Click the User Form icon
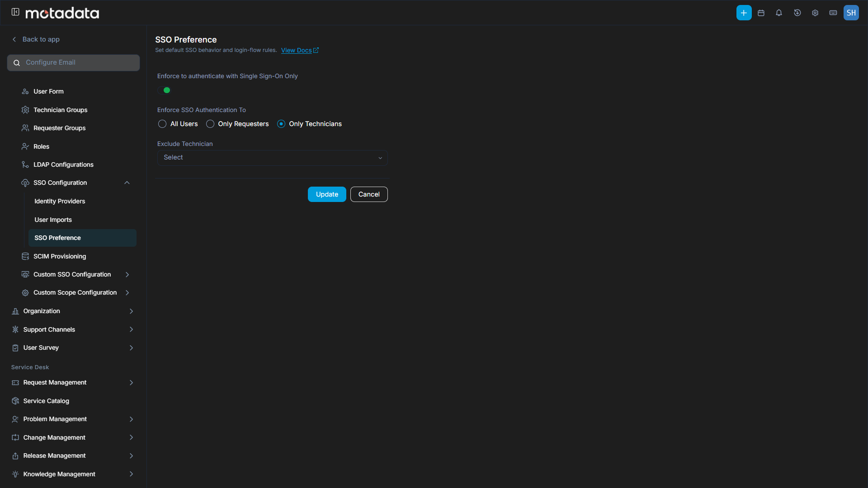This screenshot has width=868, height=488. (25, 91)
